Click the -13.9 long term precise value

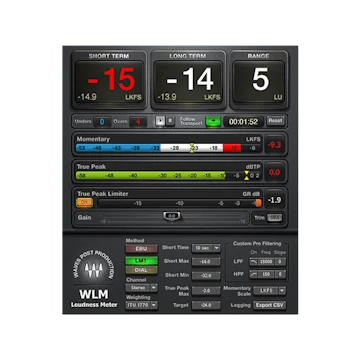coord(166,97)
